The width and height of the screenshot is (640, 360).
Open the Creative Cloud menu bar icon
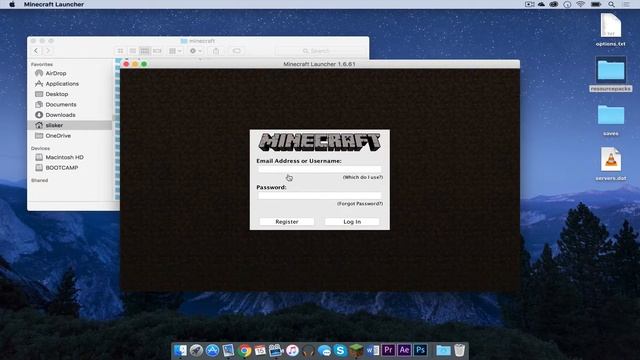(554, 4)
